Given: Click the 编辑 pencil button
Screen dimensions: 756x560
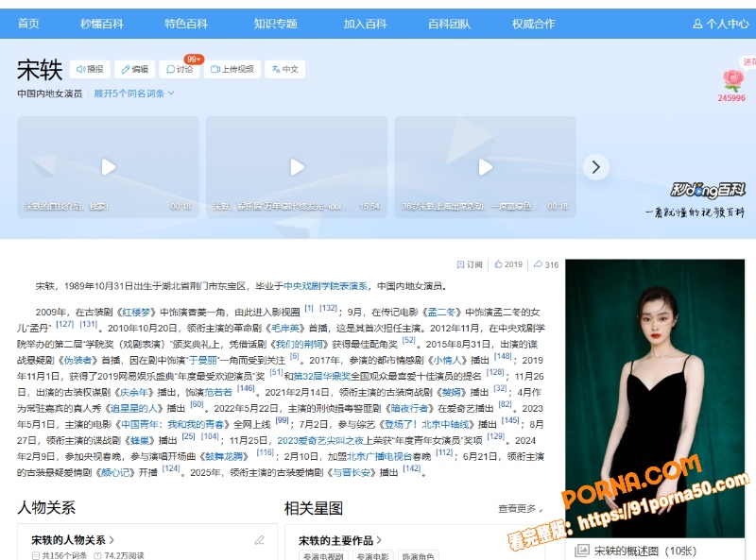Looking at the screenshot, I should 134,69.
